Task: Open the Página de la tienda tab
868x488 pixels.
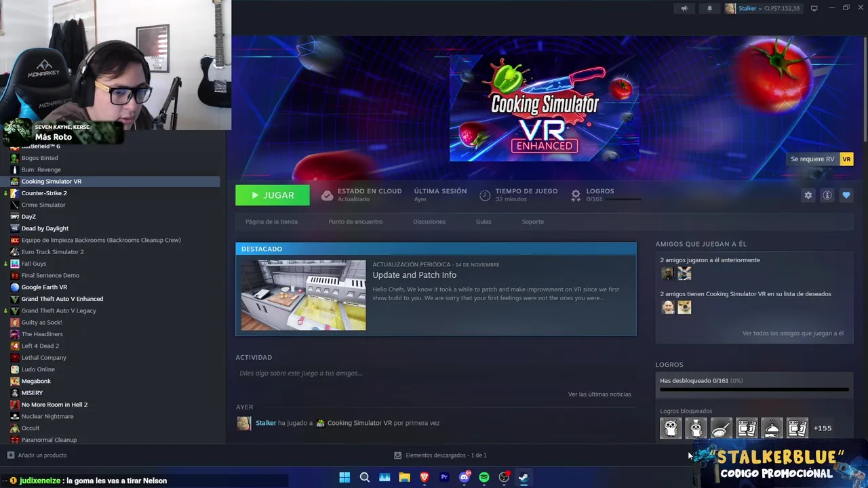Action: [x=271, y=222]
